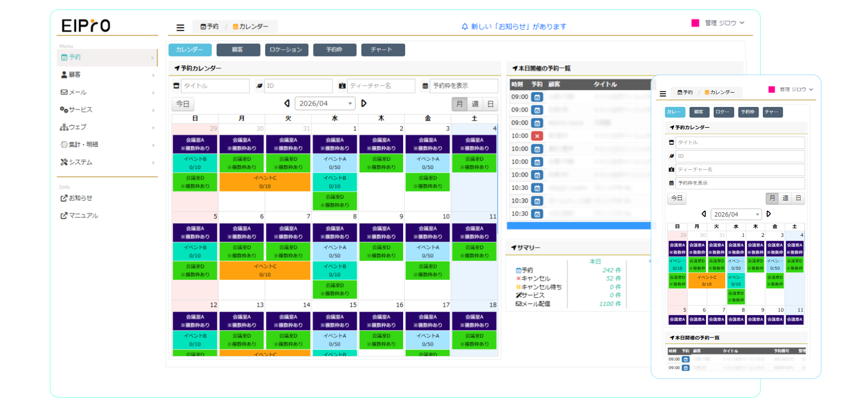Switch calendar to week view (週)
This screenshot has height=410, width=868.
click(x=475, y=104)
